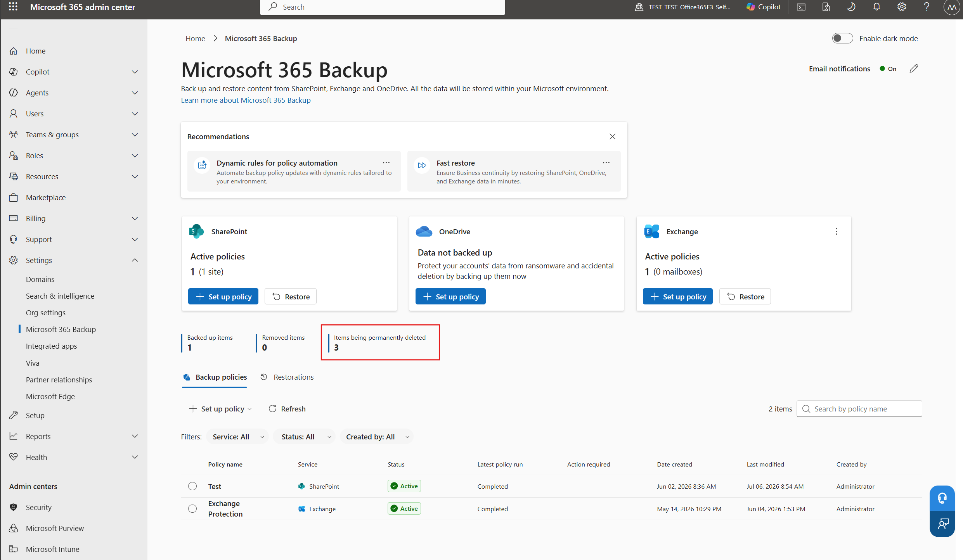The width and height of the screenshot is (963, 560).
Task: Click the Microsoft Intune icon
Action: tap(14, 549)
